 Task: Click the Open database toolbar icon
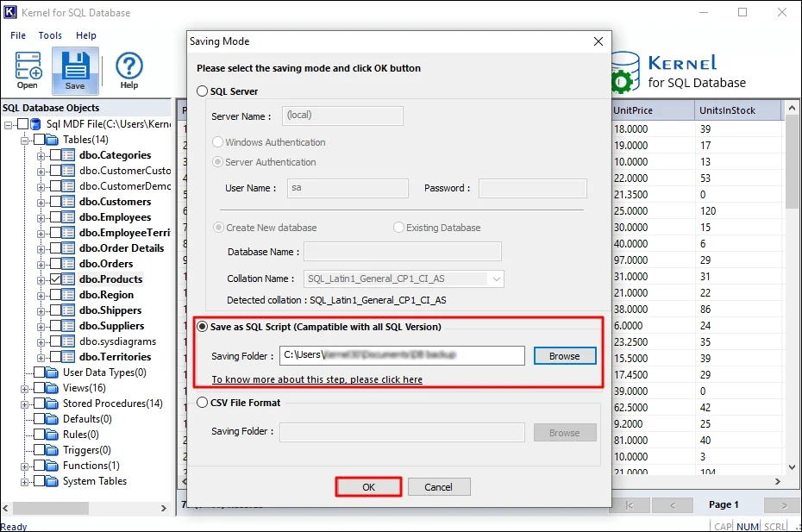(x=27, y=66)
